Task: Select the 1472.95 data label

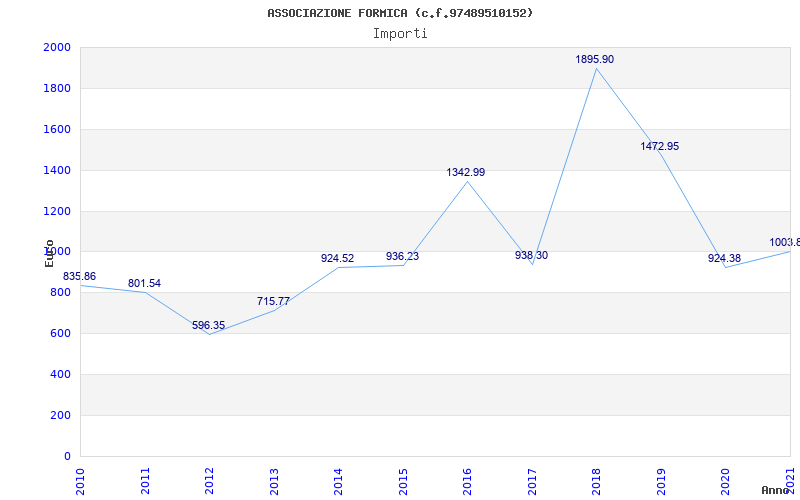Action: coord(660,146)
